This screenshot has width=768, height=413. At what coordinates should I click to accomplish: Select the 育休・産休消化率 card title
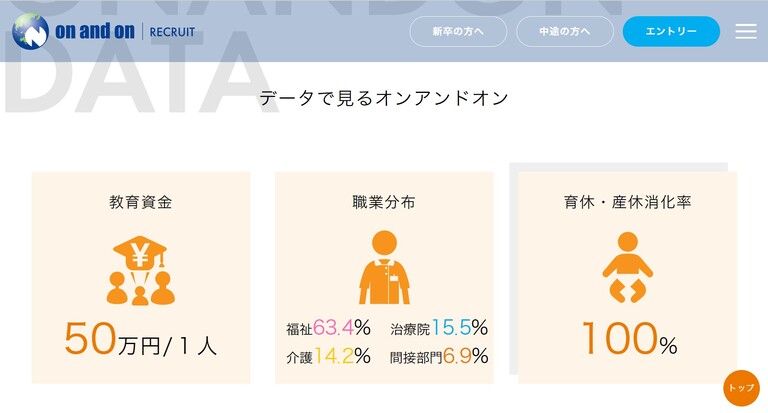pos(627,202)
